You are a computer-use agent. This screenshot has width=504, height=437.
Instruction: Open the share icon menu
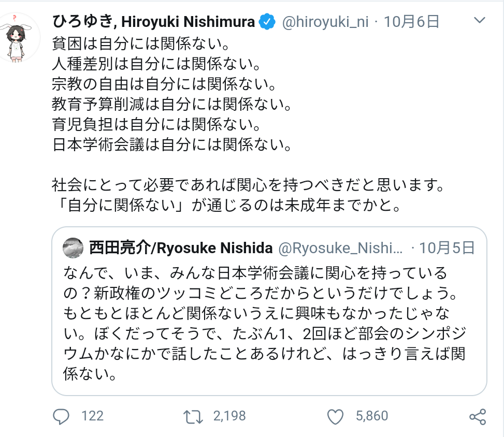(478, 417)
